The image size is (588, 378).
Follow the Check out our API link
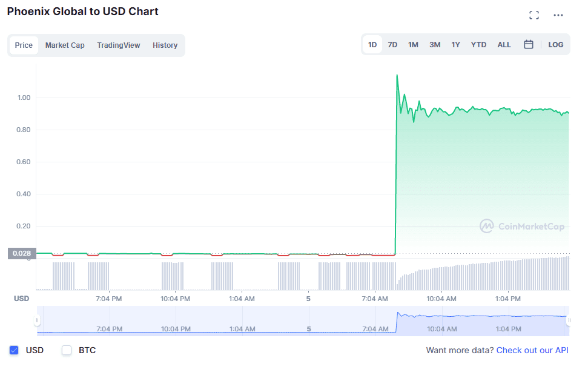pyautogui.click(x=532, y=350)
